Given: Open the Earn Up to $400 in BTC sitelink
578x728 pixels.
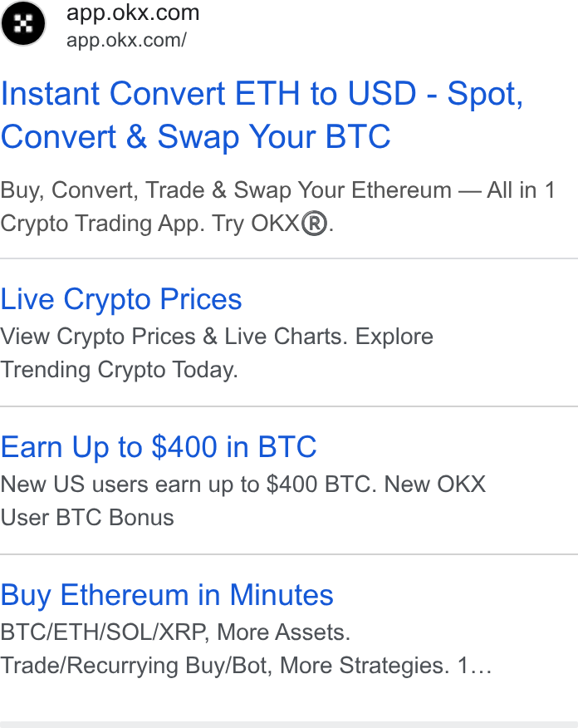Looking at the screenshot, I should tap(158, 447).
